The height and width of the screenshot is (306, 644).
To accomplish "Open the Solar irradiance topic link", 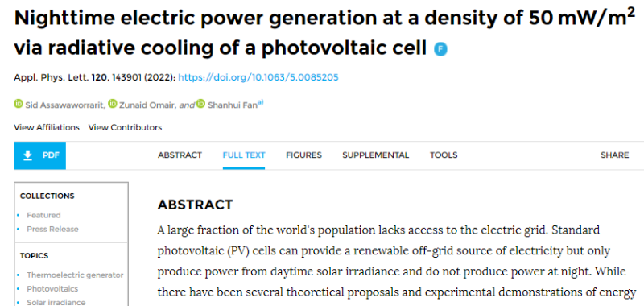I will [56, 302].
